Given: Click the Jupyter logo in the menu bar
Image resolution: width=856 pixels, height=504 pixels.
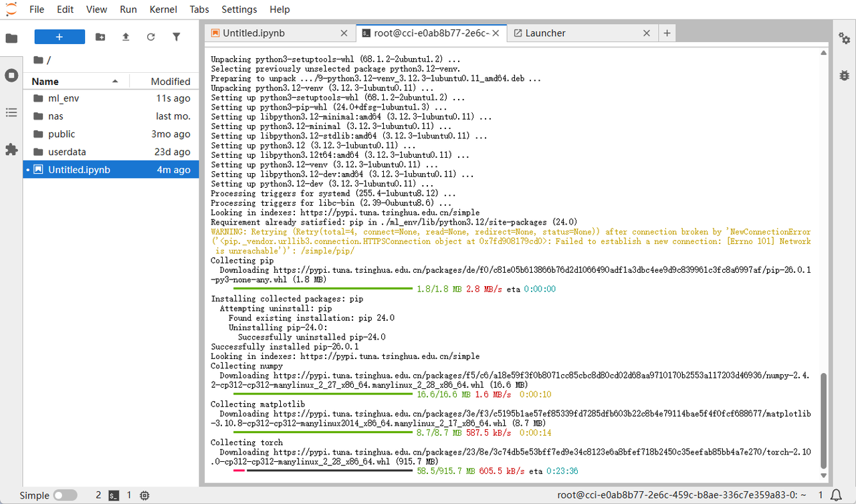Looking at the screenshot, I should [11, 9].
